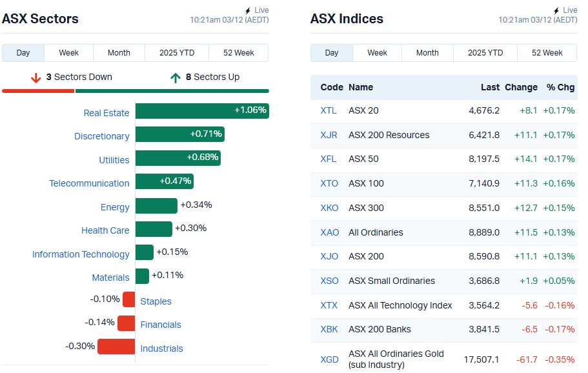588x373 pixels.
Task: Click the -0.16% change value
Action: [560, 305]
